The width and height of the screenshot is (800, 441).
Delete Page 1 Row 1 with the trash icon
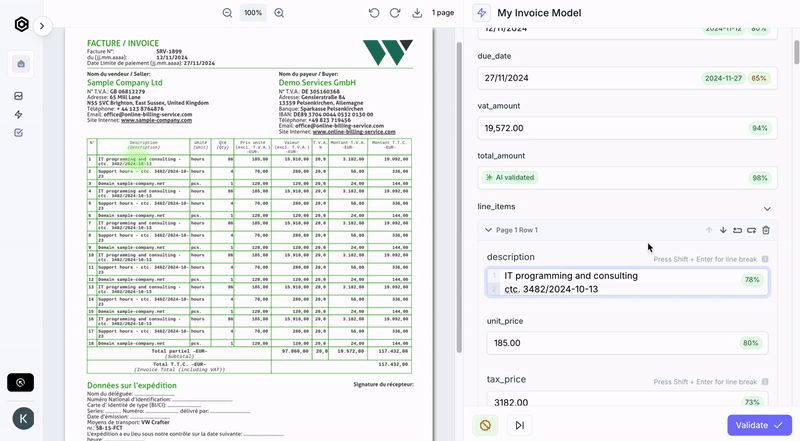766,230
